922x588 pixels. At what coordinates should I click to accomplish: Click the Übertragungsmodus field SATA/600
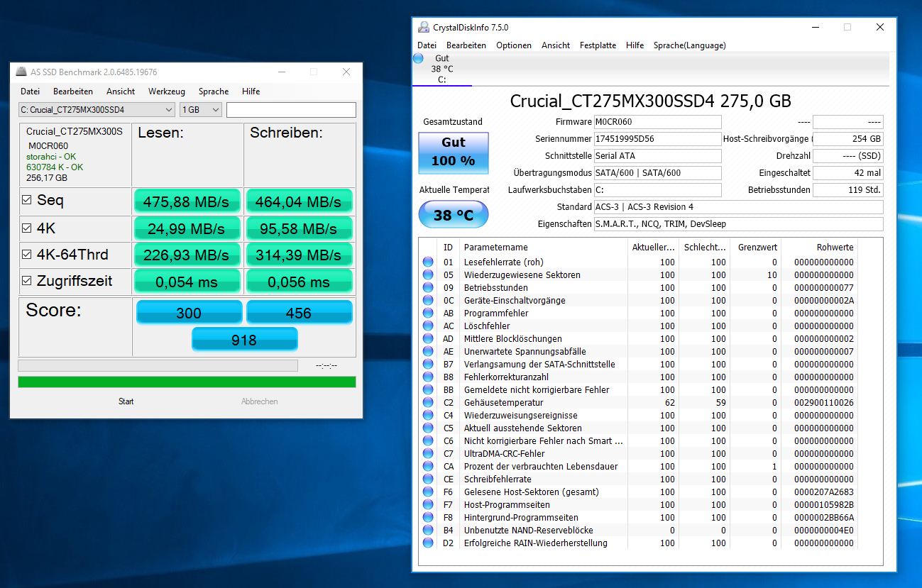click(x=657, y=173)
